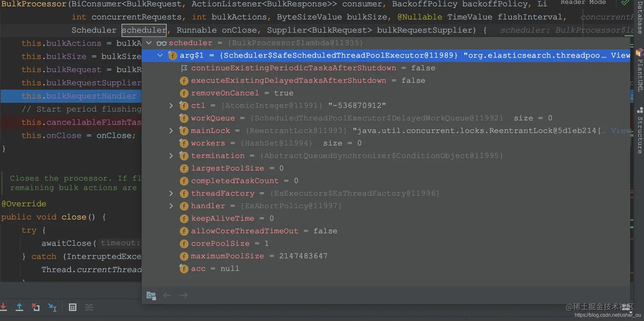Viewport: 644px width, 321px height.
Task: Click the field icon of executeExistingDelayedTasksAfterShutdown
Action: pos(184,81)
